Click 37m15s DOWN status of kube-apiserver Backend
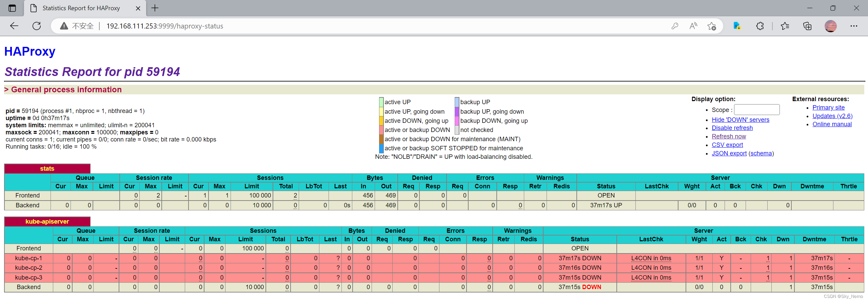The width and height of the screenshot is (868, 302). click(580, 287)
